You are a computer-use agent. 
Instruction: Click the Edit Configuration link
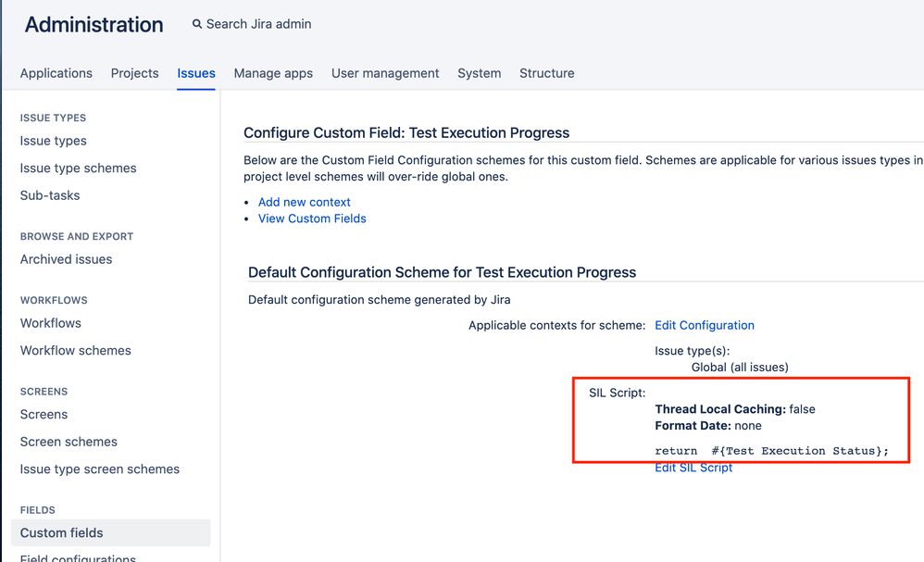coord(705,325)
